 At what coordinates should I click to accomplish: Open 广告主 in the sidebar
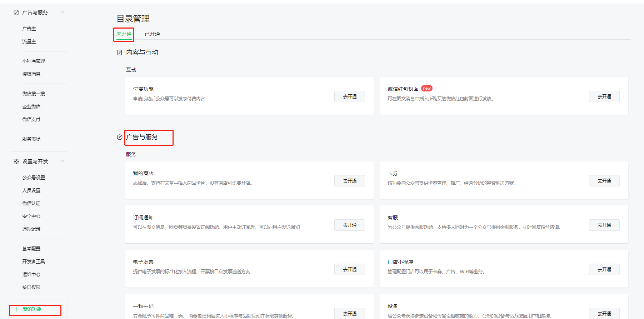coord(29,29)
